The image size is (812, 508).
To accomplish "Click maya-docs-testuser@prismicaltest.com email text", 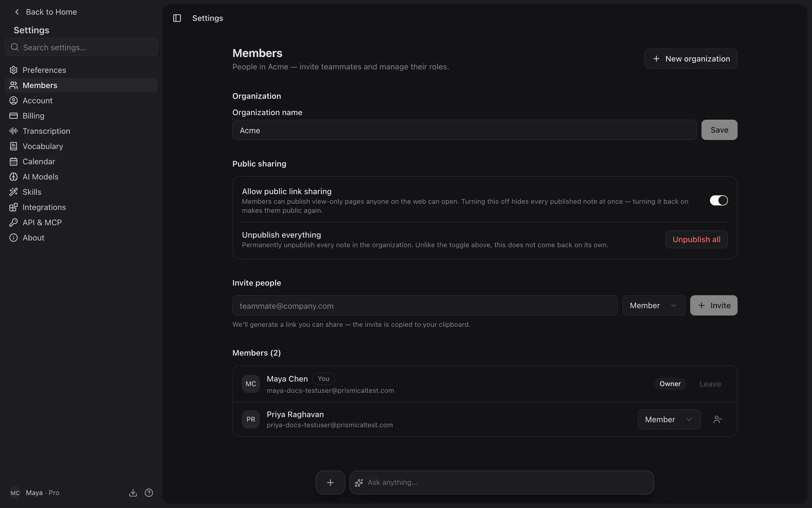I will (330, 391).
